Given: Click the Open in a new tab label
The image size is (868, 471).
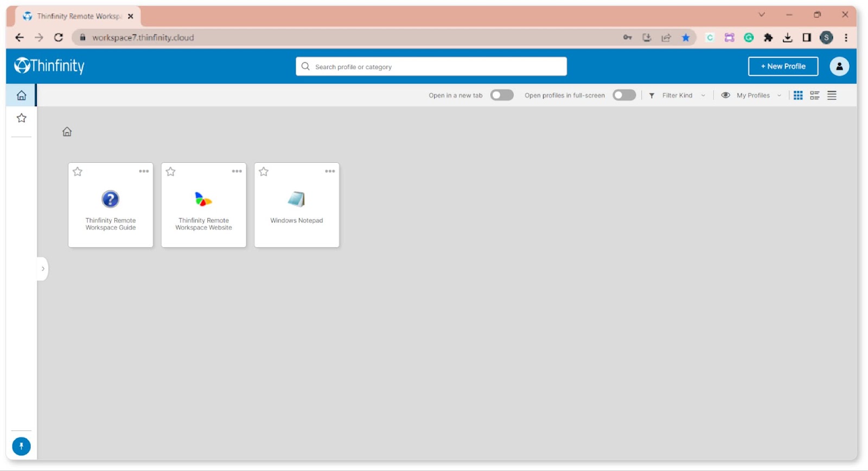Looking at the screenshot, I should coord(455,96).
